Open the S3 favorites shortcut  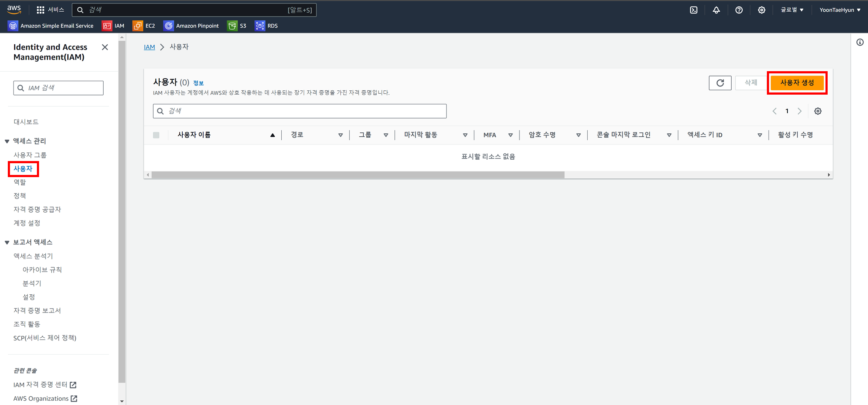tap(237, 26)
